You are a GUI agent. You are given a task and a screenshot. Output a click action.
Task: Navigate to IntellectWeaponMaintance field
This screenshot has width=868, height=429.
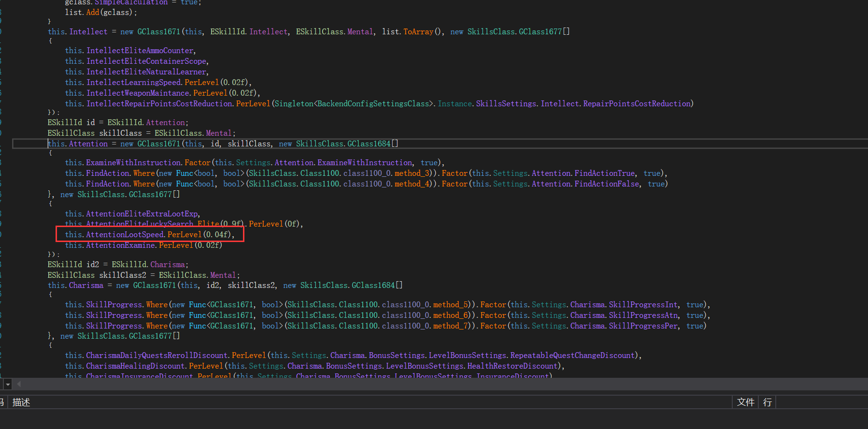tap(138, 93)
